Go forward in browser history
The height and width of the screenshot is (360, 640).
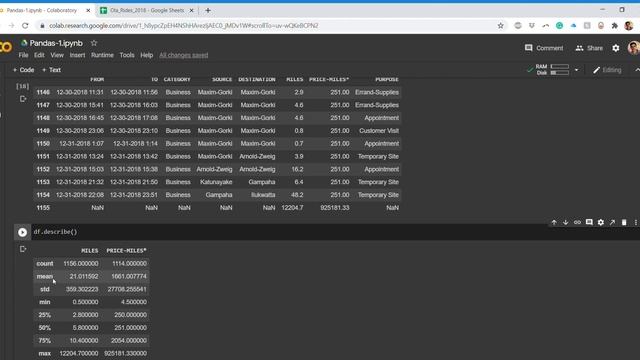tap(11, 26)
